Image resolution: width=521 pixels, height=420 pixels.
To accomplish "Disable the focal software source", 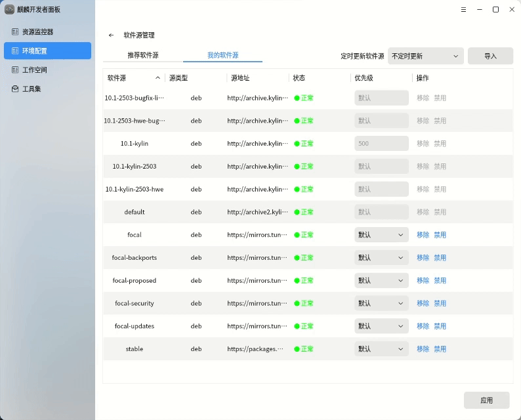I will tap(440, 235).
